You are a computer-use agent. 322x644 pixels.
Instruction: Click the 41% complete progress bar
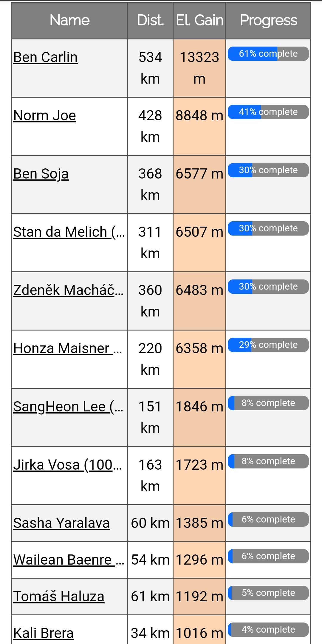click(x=268, y=112)
